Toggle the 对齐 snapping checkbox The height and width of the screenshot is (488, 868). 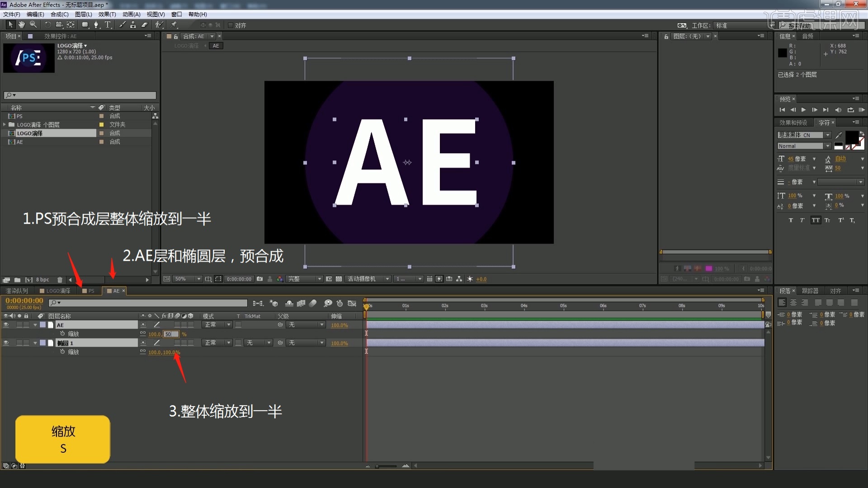pos(231,25)
